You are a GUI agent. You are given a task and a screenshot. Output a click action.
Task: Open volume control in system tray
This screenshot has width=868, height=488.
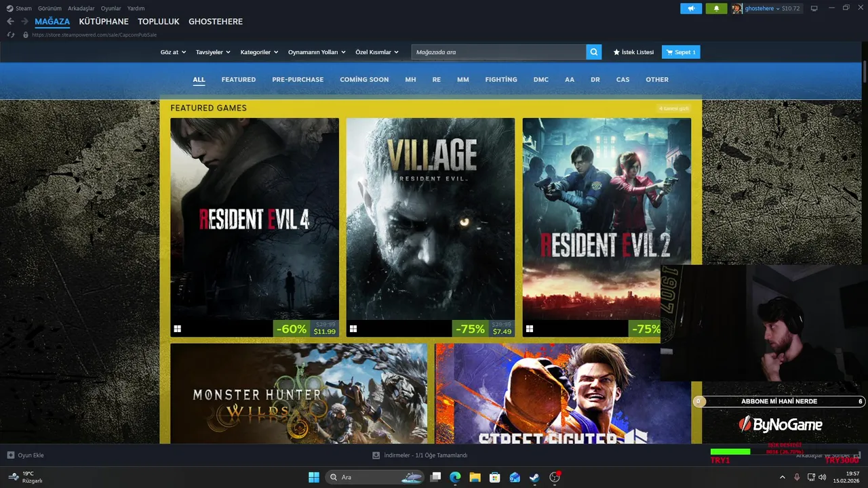pyautogui.click(x=823, y=477)
